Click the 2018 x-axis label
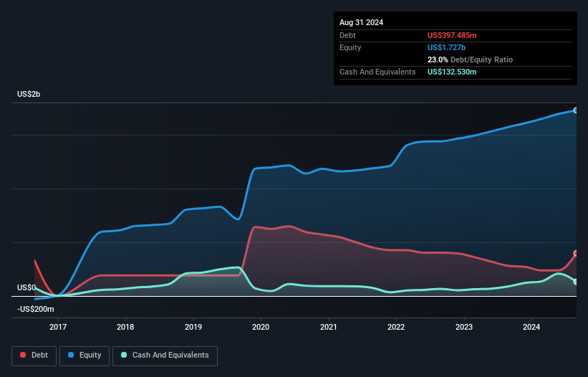This screenshot has width=588, height=377. tap(125, 327)
